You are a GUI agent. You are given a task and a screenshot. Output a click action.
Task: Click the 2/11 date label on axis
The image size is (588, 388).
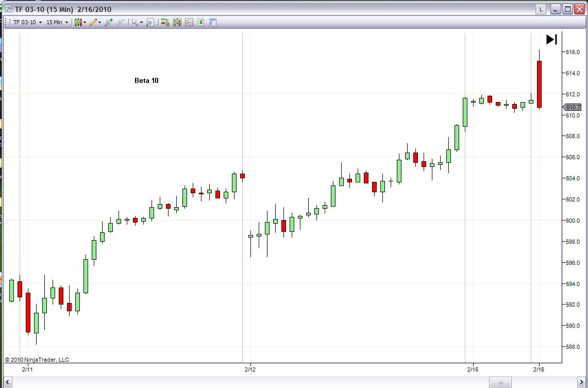(27, 369)
